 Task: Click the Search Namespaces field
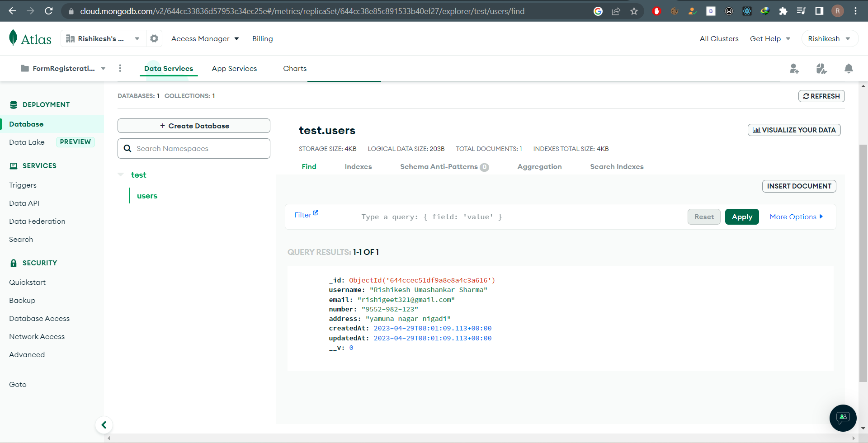(x=194, y=148)
